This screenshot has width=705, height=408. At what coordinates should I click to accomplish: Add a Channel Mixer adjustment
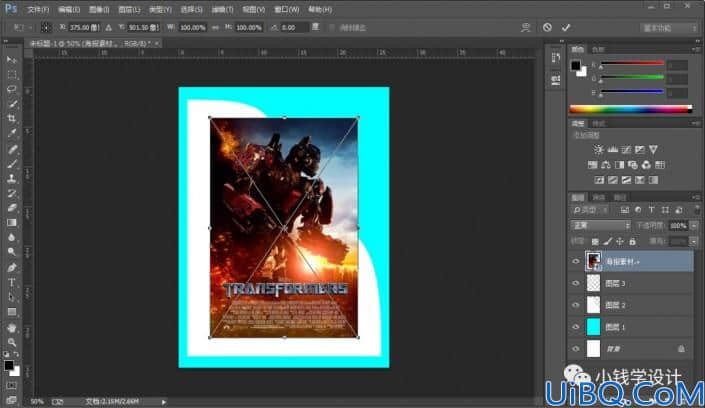click(646, 165)
